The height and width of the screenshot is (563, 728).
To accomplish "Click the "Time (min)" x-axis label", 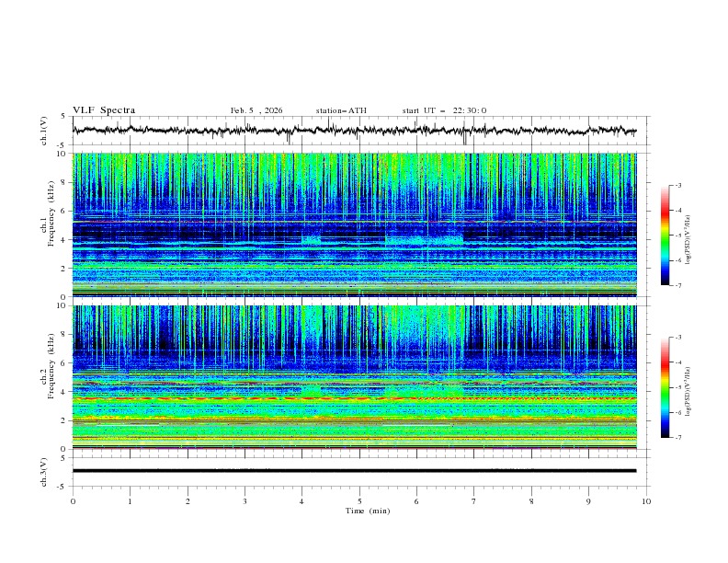I will coord(368,511).
